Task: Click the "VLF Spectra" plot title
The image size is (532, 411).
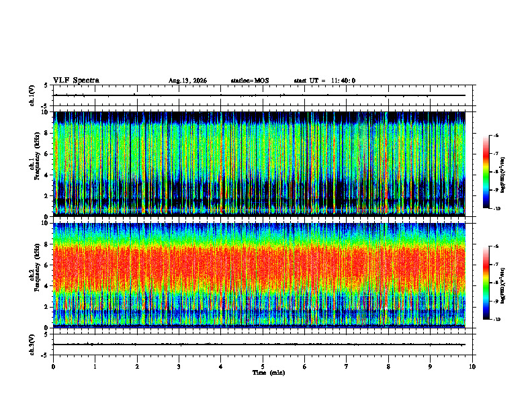Action: pos(76,81)
